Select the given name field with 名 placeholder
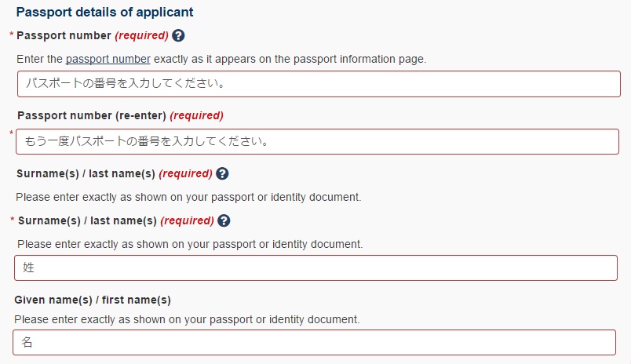This screenshot has width=631, height=364. pyautogui.click(x=314, y=343)
